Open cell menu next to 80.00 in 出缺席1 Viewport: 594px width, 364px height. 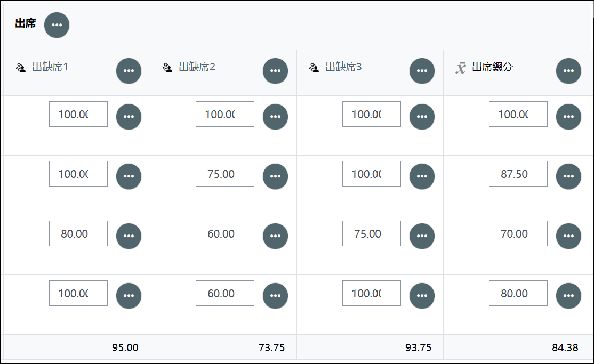point(129,236)
